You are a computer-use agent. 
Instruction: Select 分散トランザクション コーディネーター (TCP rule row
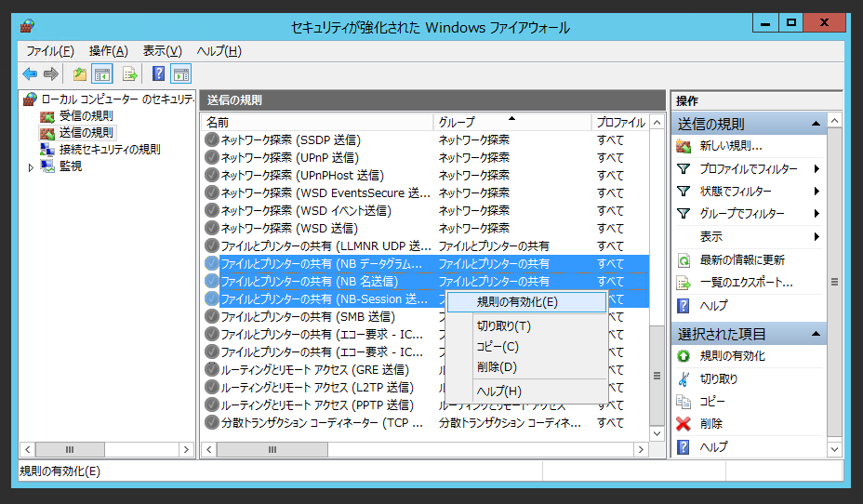(425, 422)
